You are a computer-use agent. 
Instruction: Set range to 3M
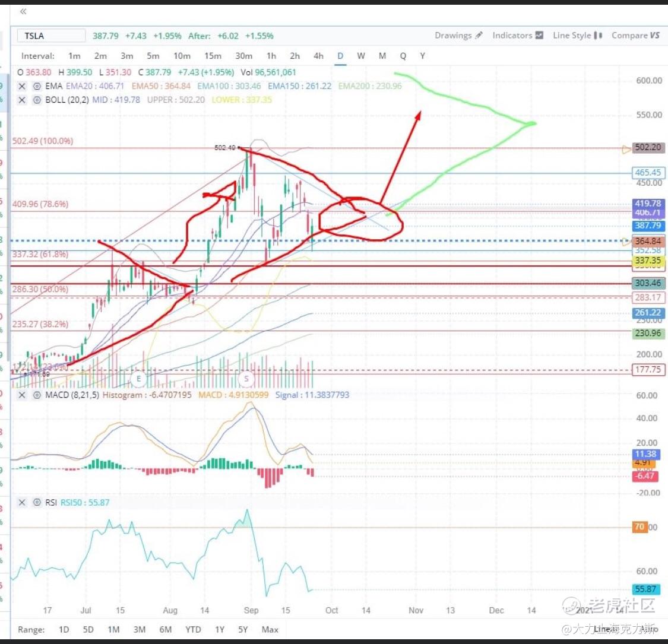pos(140,630)
